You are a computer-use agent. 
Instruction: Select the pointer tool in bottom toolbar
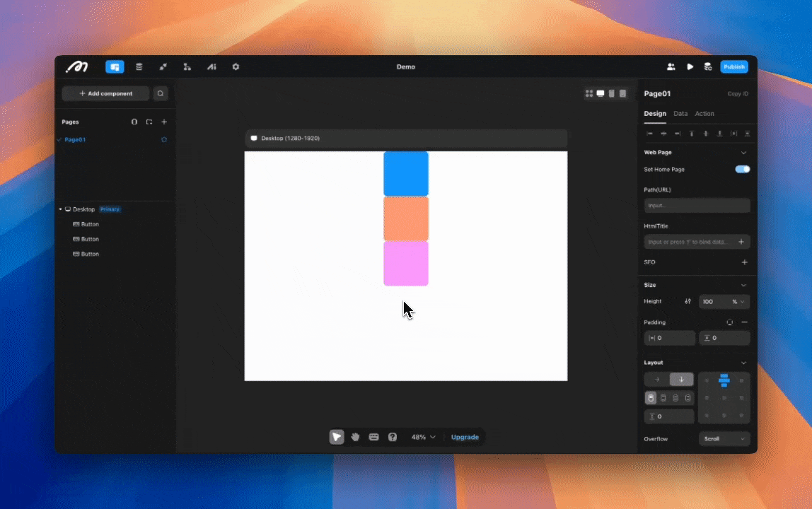tap(337, 437)
